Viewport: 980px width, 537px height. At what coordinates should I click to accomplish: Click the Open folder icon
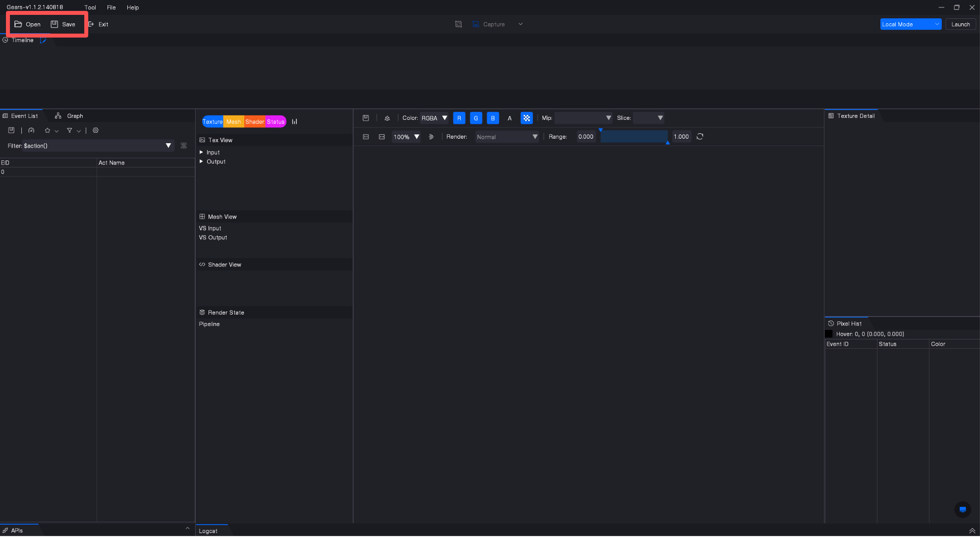tap(18, 24)
